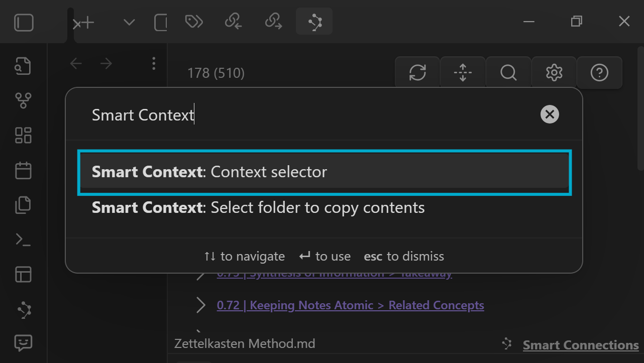Refresh the Smart Connections results

click(417, 72)
